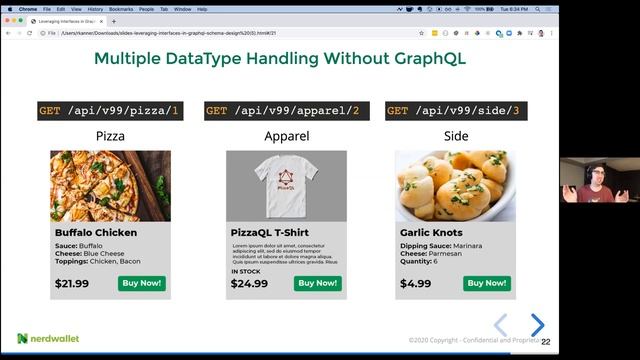
Task: Click the Buffalo Chicken pizza image
Action: 111,186
